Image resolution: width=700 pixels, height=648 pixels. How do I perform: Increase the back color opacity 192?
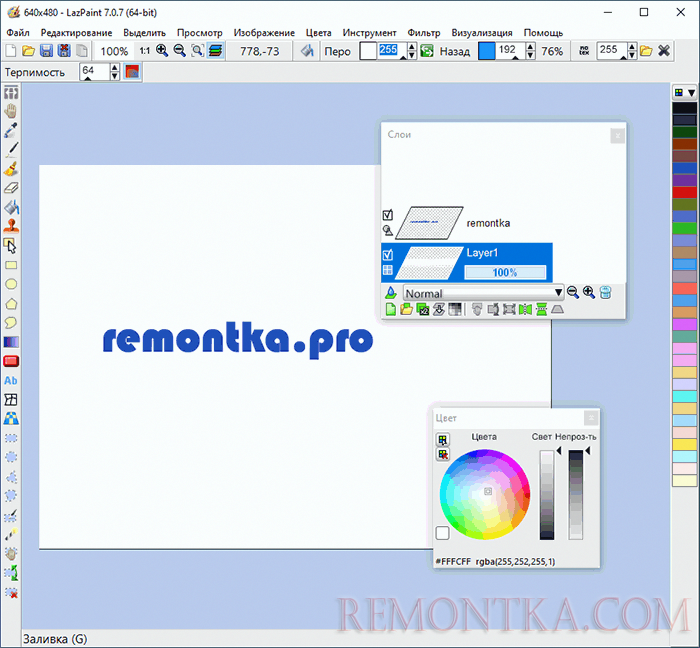pos(530,47)
